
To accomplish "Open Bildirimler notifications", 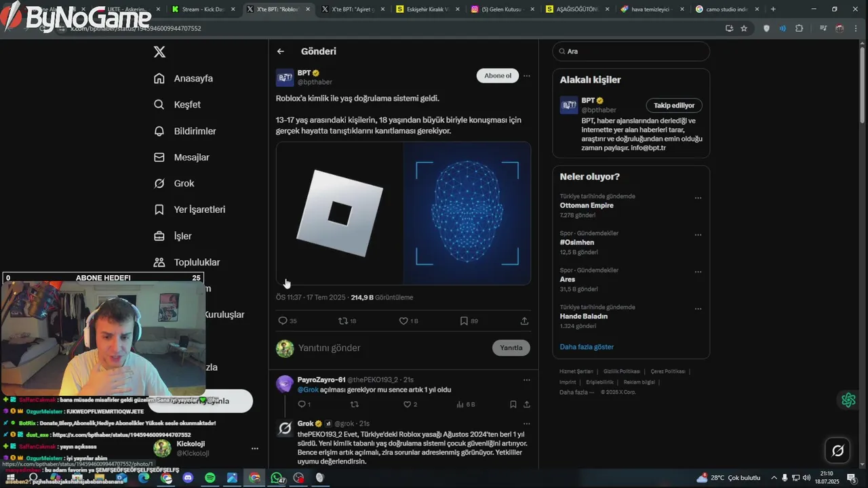I will click(x=185, y=131).
